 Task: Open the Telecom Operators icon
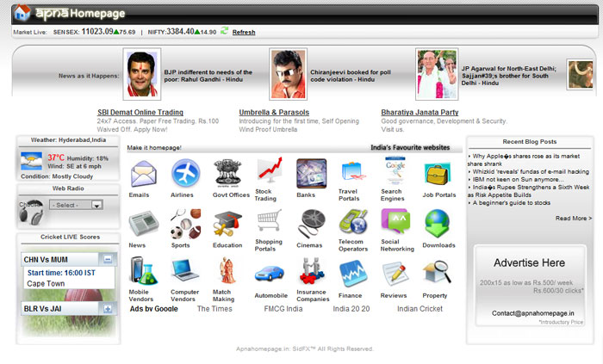tap(353, 221)
